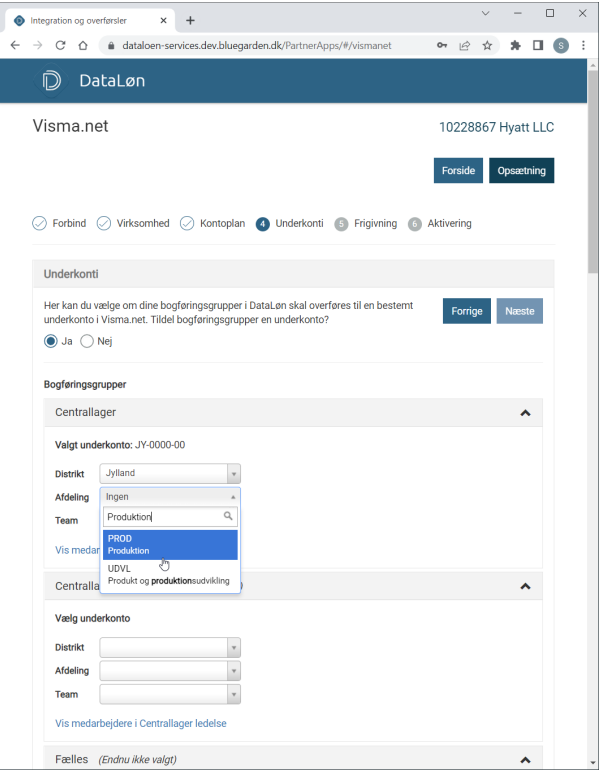The image size is (600, 770).
Task: Bookmark this page with the star icon
Action: 487,46
